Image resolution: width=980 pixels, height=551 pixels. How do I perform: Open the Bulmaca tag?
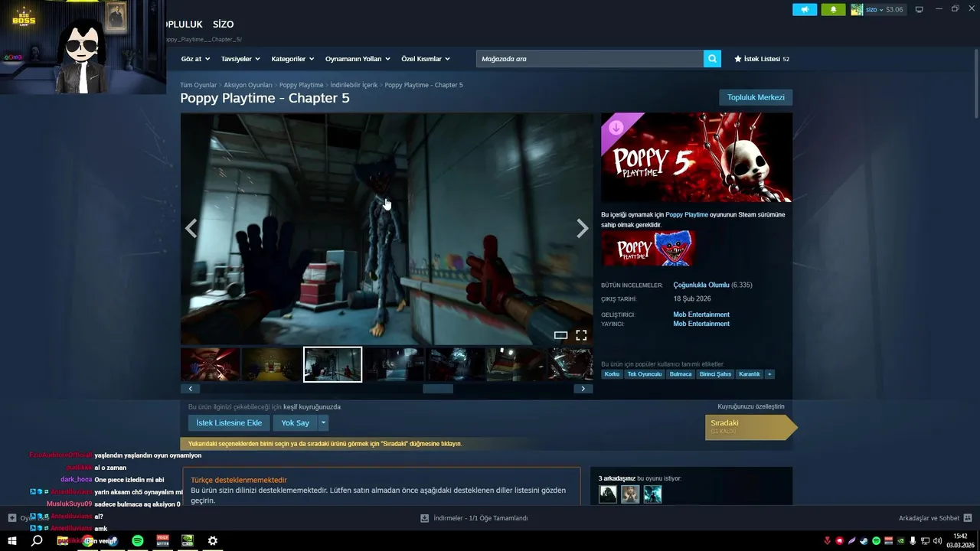[x=681, y=374]
